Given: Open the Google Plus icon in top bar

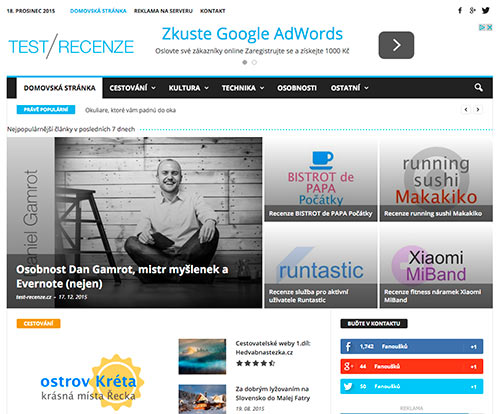Looking at the screenshot, I should 472,10.
